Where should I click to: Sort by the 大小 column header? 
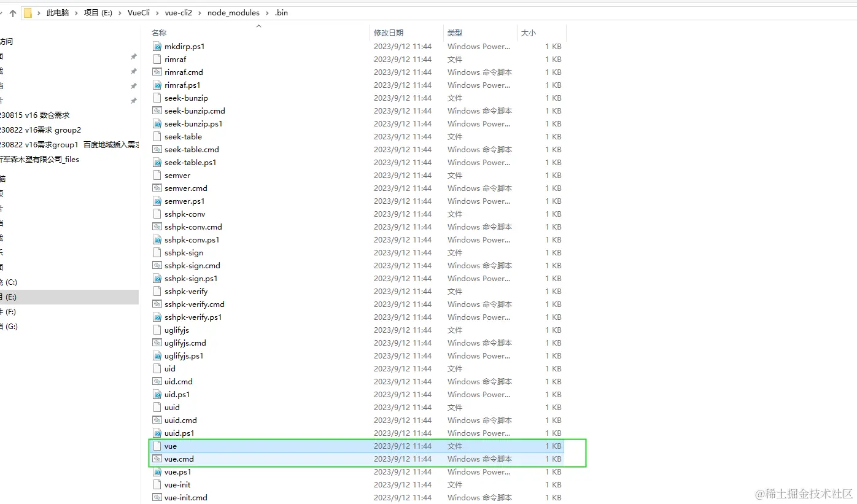529,33
